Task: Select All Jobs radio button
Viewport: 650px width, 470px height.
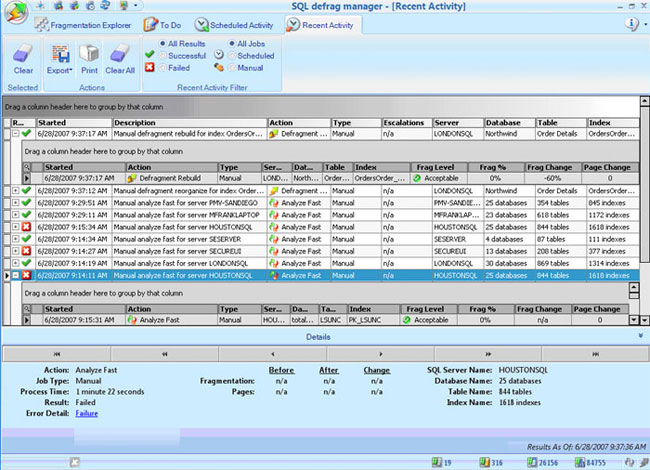Action: (232, 43)
